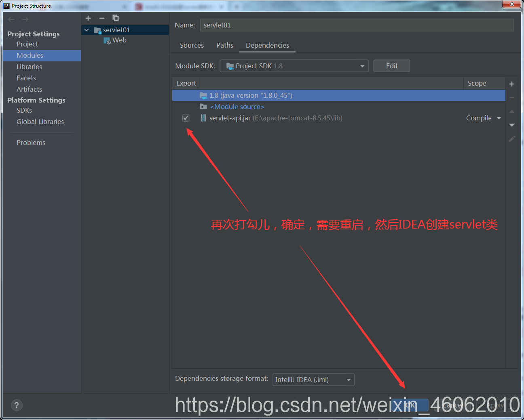The height and width of the screenshot is (420, 524).
Task: Click the Module source folder icon
Action: point(203,107)
